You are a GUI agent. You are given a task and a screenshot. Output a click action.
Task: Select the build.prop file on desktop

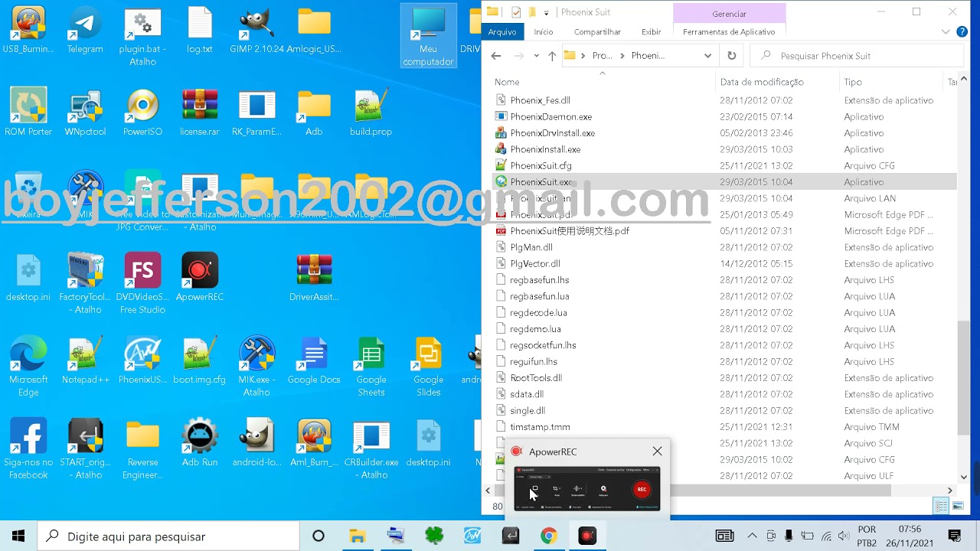pos(371,112)
